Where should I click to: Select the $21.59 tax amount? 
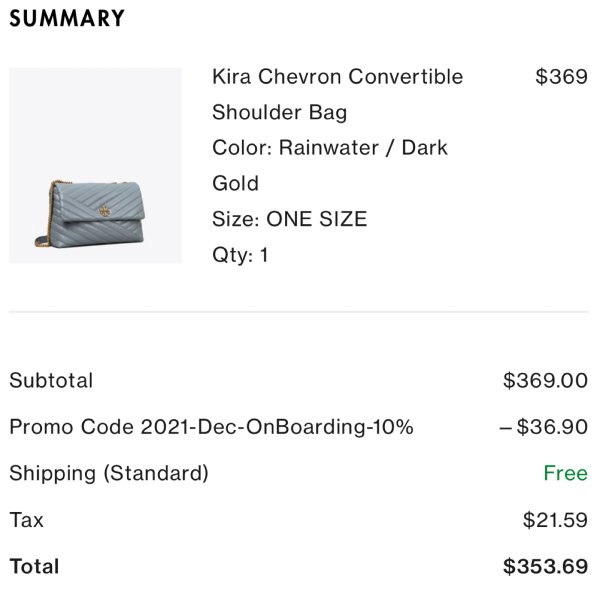555,520
